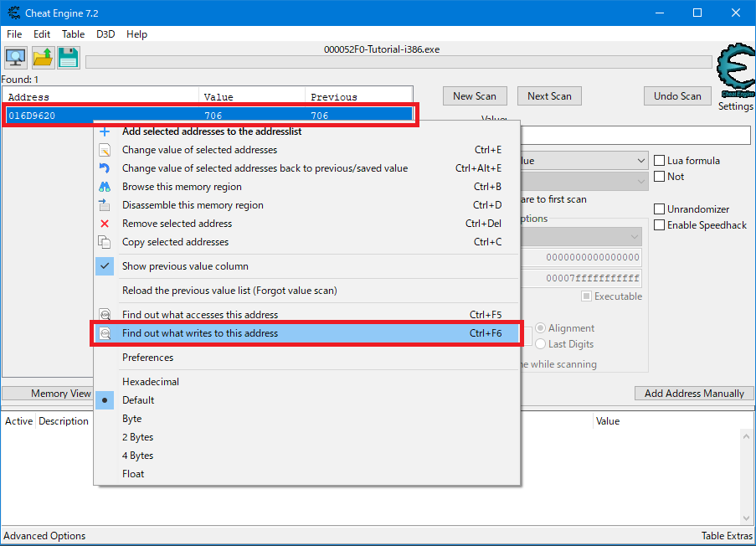756x546 pixels.
Task: Enable the Lua formula checkbox
Action: (x=659, y=161)
